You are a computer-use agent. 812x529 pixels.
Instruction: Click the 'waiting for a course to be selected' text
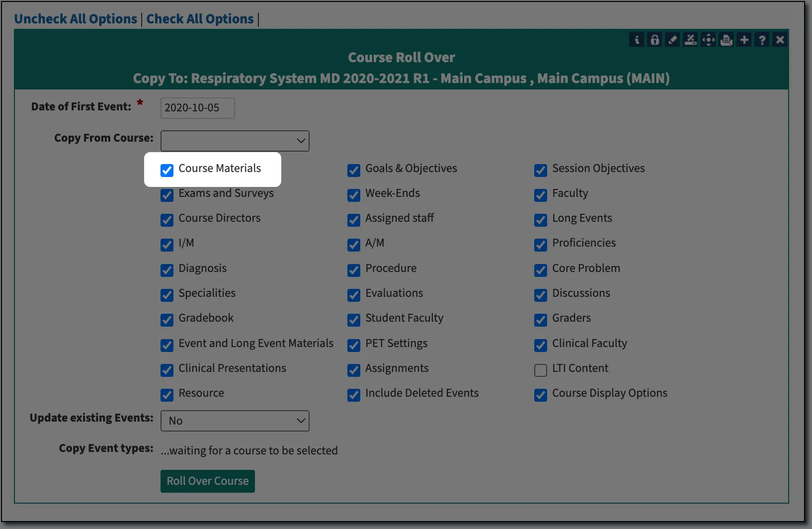249,450
